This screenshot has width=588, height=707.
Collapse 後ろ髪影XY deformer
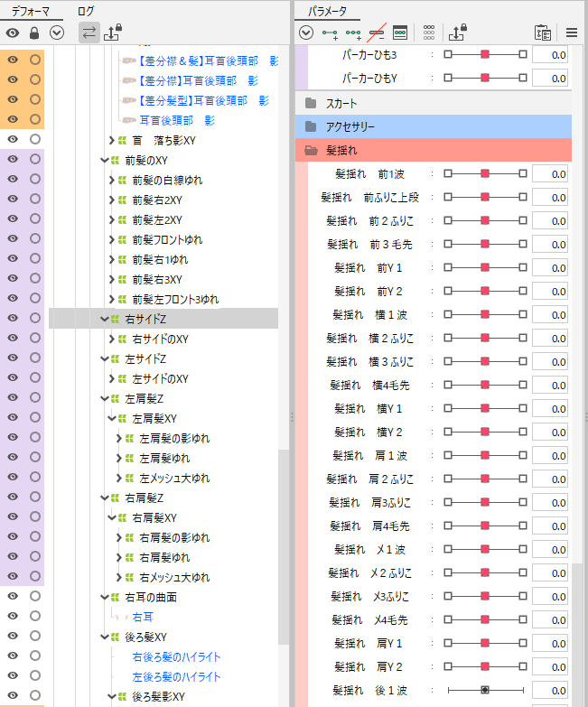[x=111, y=697]
